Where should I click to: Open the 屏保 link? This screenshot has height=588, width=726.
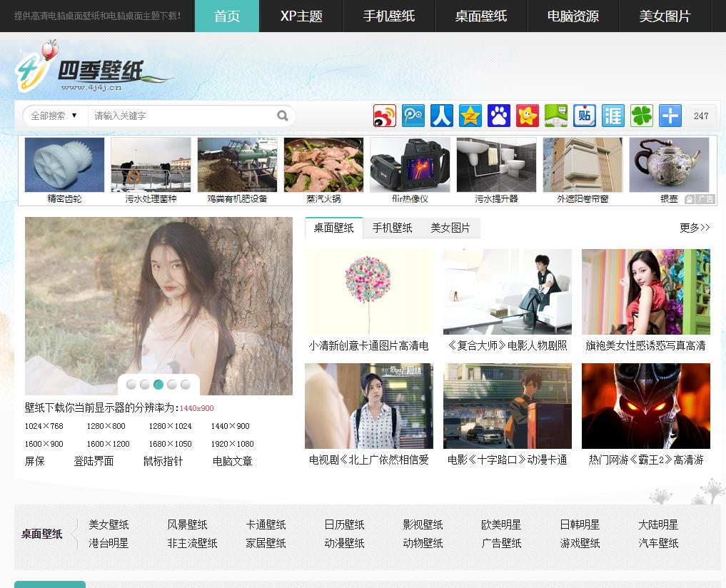[35, 461]
